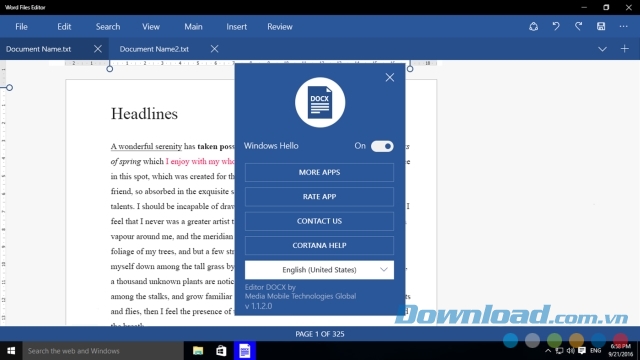The width and height of the screenshot is (640, 360).
Task: Close the Document Name.txt tab
Action: coord(98,49)
